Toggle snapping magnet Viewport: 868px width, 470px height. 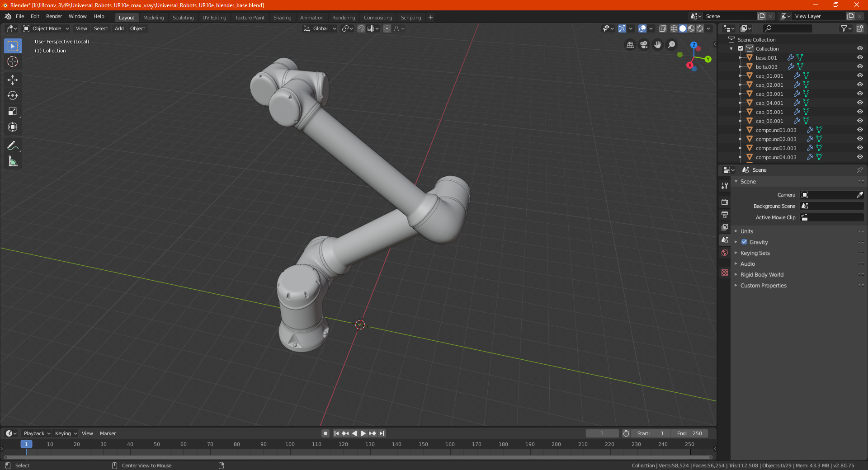click(361, 28)
